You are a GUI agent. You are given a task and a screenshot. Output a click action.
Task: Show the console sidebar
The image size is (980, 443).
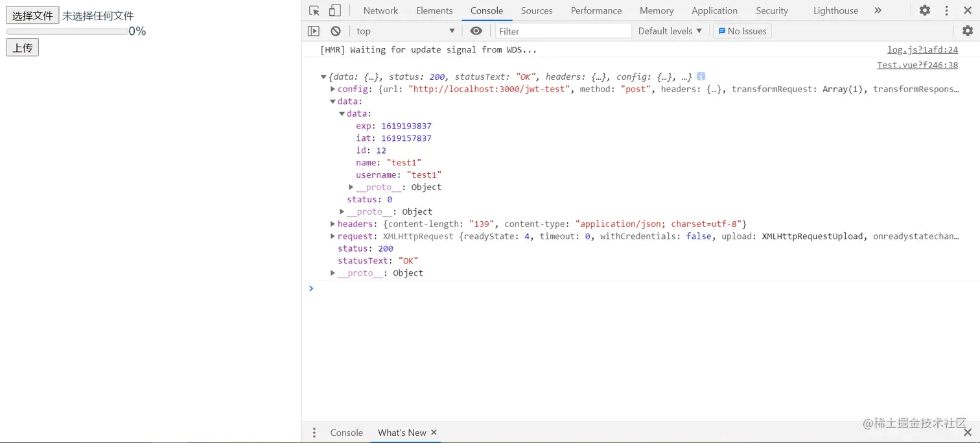click(314, 31)
